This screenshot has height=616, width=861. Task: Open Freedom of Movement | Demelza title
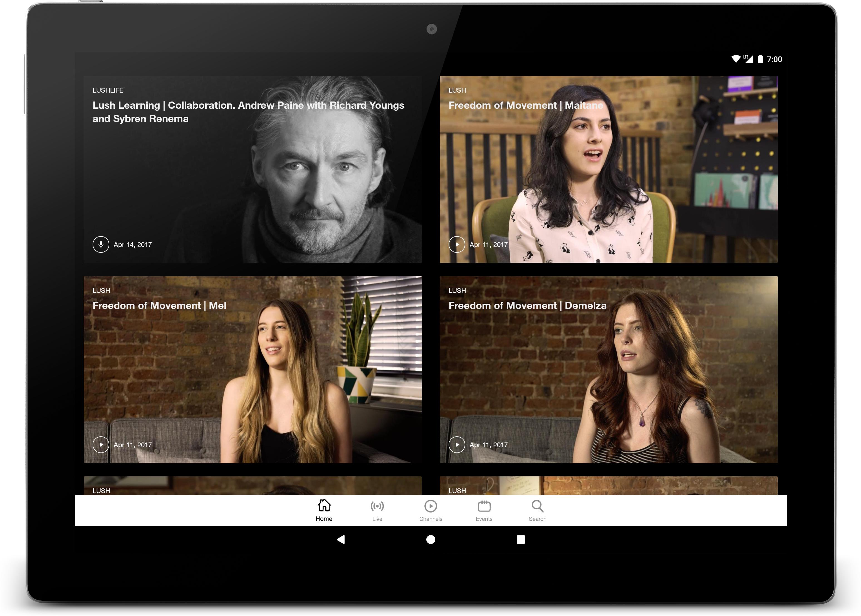pos(527,305)
